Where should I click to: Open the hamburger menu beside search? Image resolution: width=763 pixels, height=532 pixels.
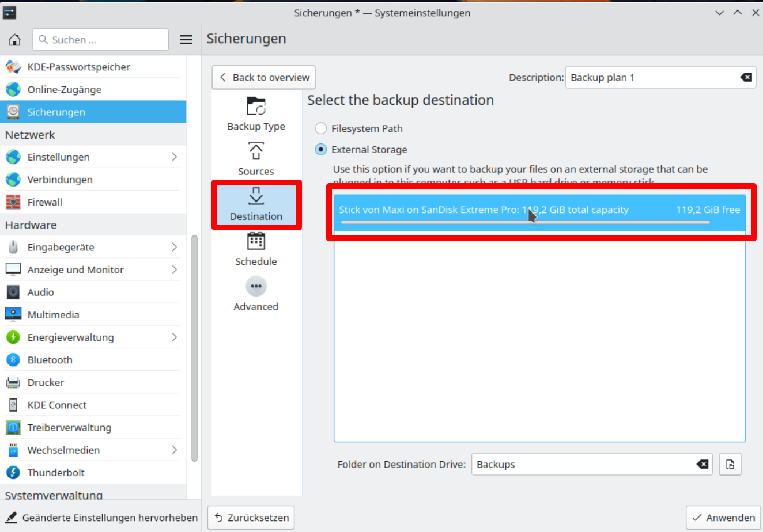186,40
